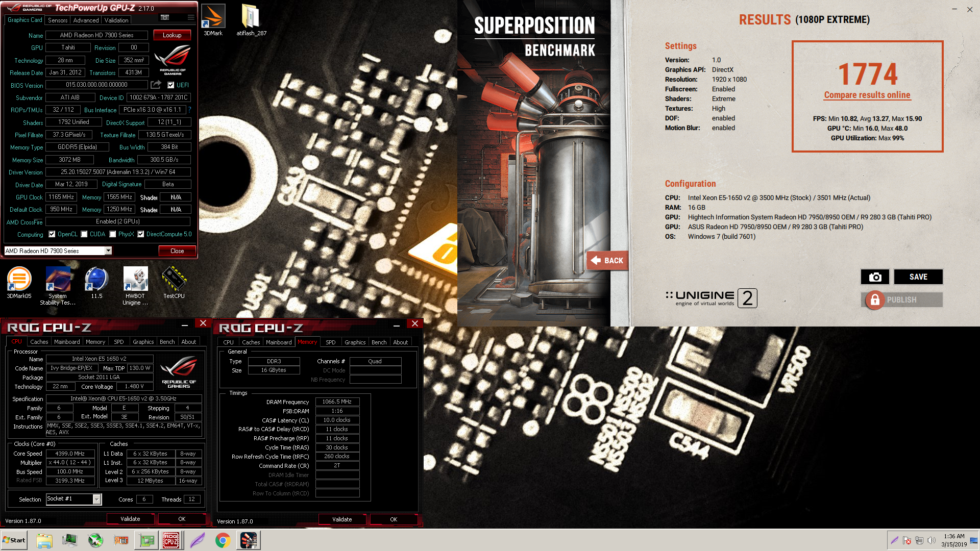Click the Superposition screenshot camera button

pyautogui.click(x=875, y=277)
